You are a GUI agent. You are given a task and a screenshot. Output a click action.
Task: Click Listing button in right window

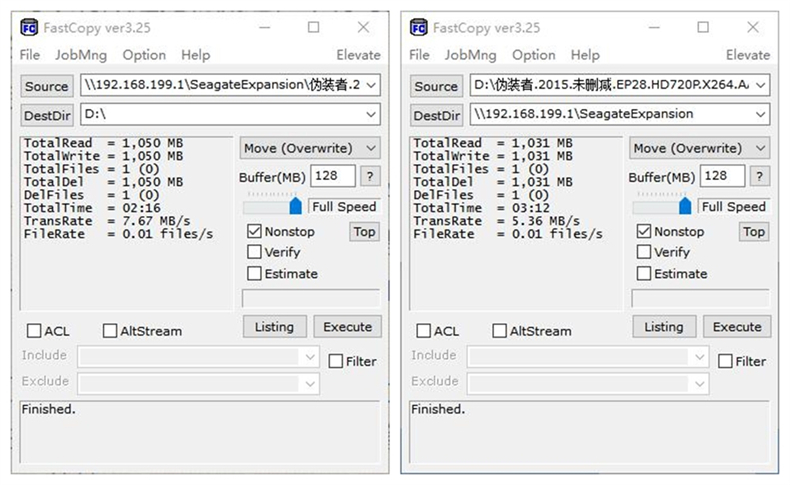663,327
